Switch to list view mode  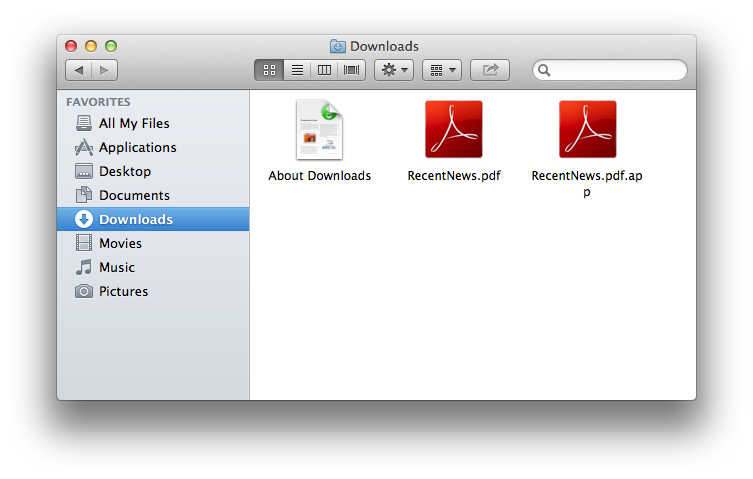point(297,70)
